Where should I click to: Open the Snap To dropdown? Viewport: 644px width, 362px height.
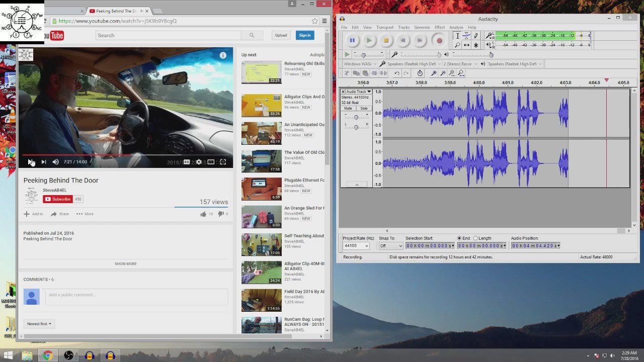click(x=391, y=246)
